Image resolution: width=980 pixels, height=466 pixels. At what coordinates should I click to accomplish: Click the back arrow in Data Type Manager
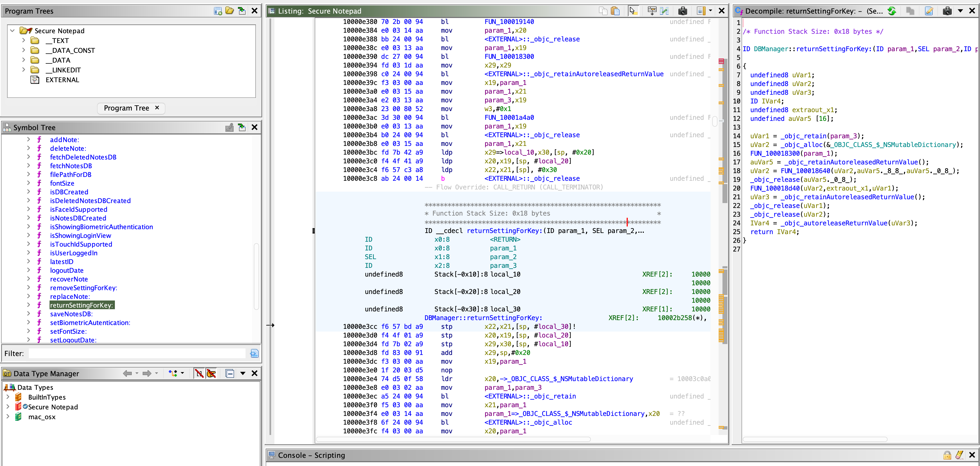coord(127,373)
